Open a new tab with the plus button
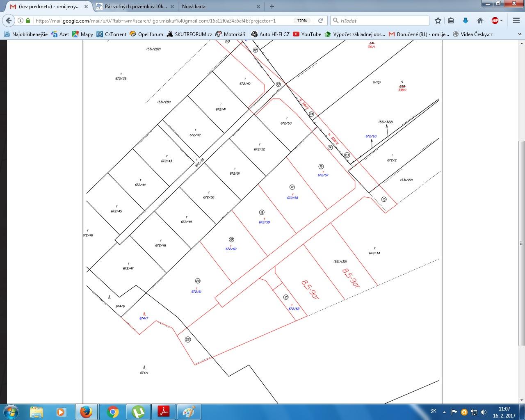 tap(272, 6)
